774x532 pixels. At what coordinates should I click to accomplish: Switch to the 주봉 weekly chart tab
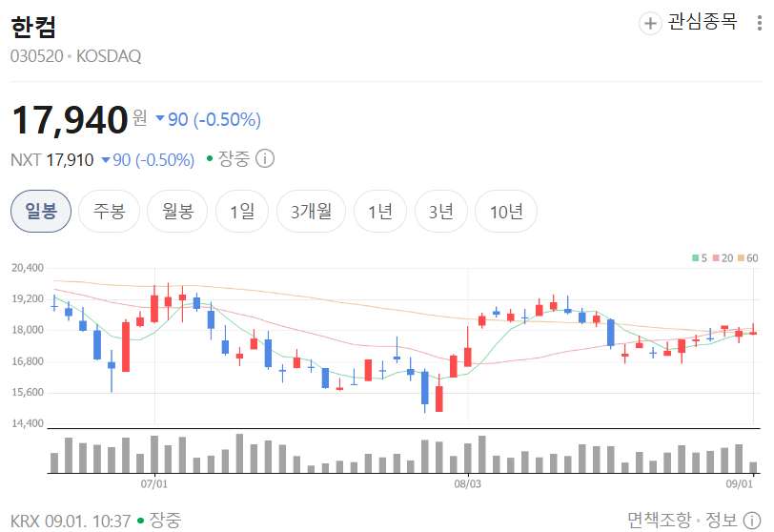109,212
